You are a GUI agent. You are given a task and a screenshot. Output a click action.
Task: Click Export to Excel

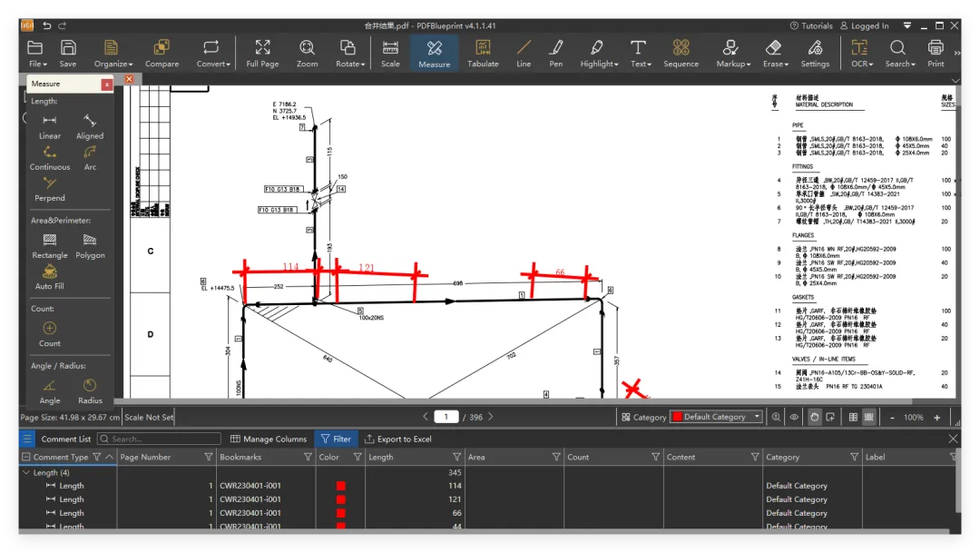398,439
